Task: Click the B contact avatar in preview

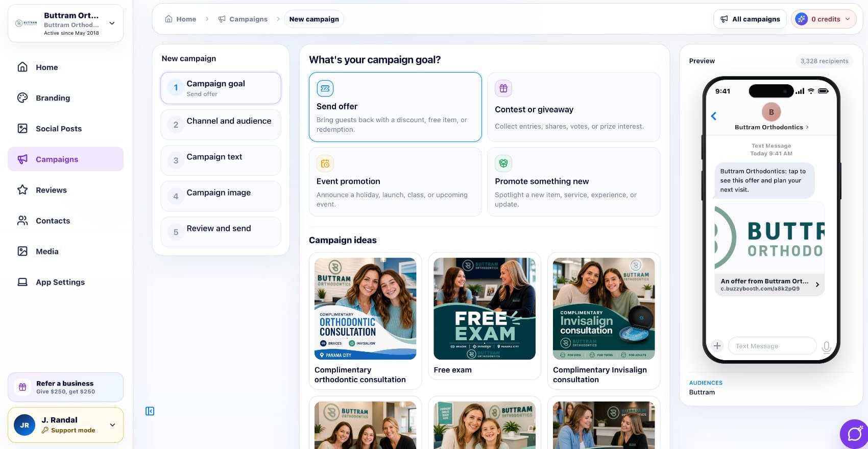Action: click(771, 112)
